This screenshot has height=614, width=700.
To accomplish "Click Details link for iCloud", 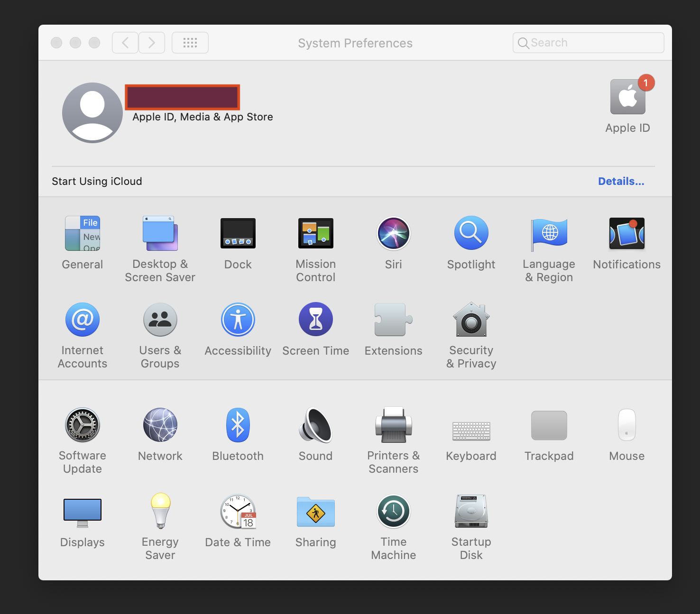I will click(621, 181).
